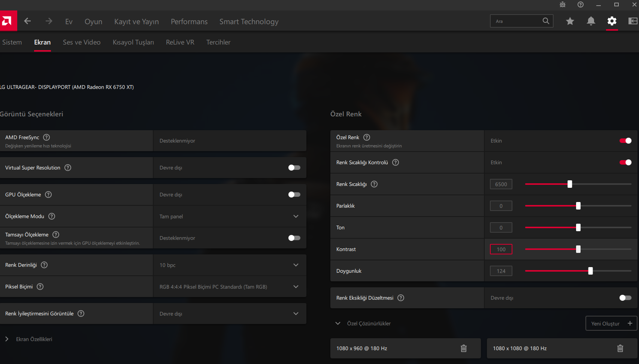Screen dimensions: 639x364
Task: Go to Oyun in top navigation
Action: [93, 22]
